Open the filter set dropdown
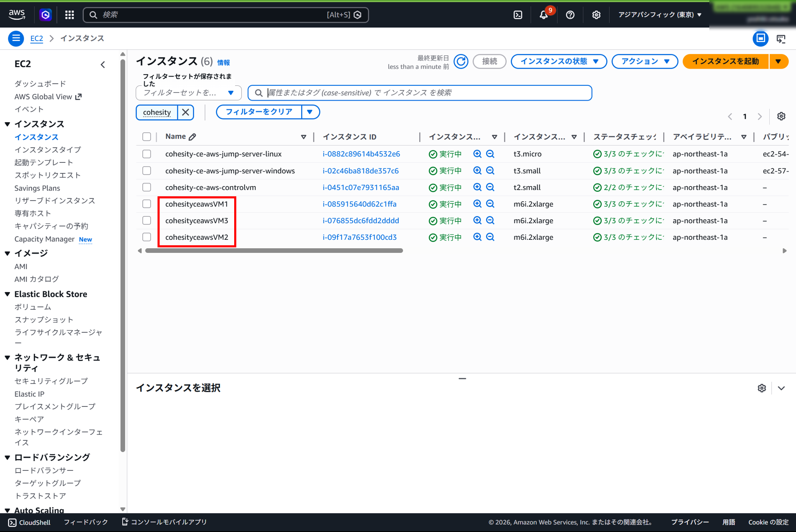Image resolution: width=796 pixels, height=532 pixels. coord(189,93)
